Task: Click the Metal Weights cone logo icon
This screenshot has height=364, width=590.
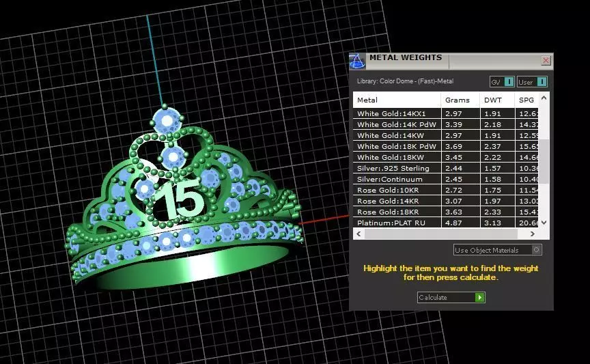Action: point(357,61)
